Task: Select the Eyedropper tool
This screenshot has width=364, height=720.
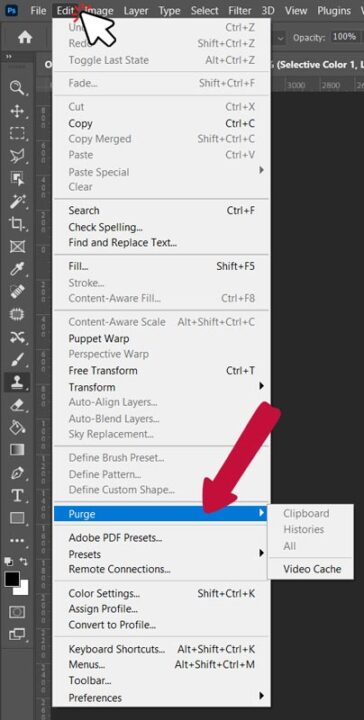Action: (x=17, y=269)
